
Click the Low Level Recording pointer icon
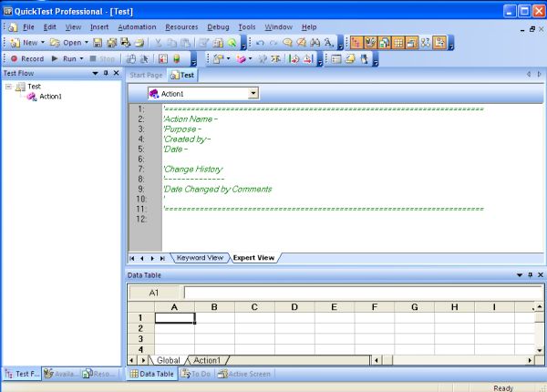pos(144,59)
